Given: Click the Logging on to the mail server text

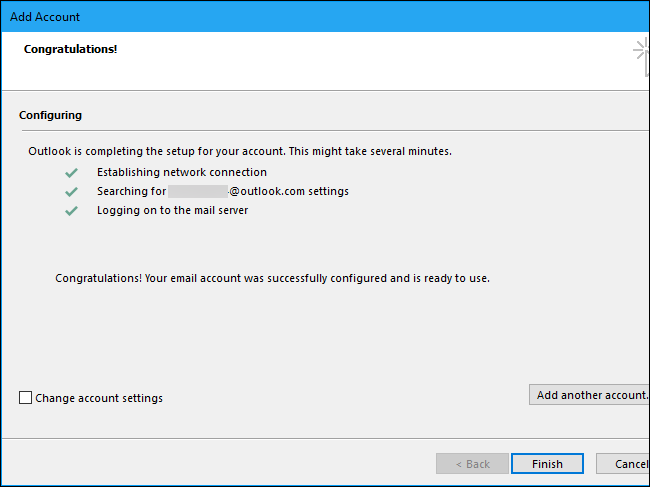Looking at the screenshot, I should [x=172, y=211].
